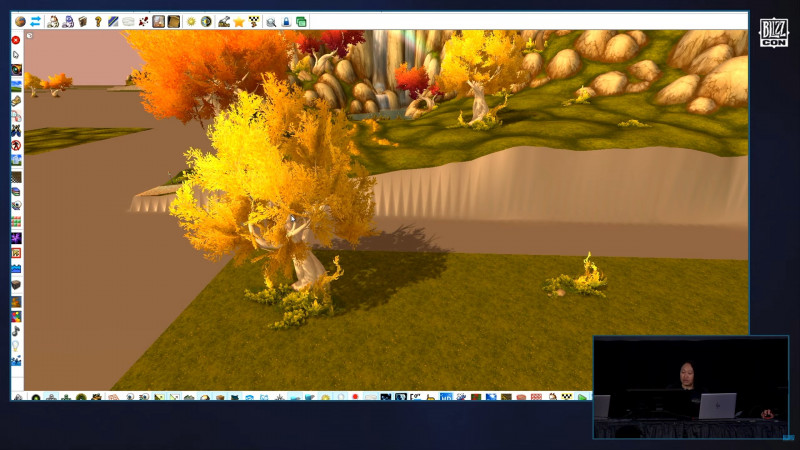800x450 pixels.
Task: Toggle the sun lighting icon
Action: click(191, 21)
